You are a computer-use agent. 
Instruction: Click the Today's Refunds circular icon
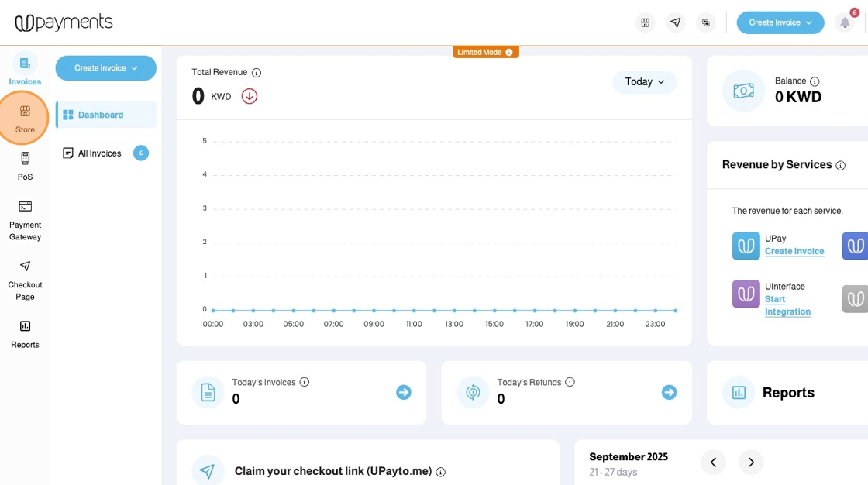click(x=473, y=392)
